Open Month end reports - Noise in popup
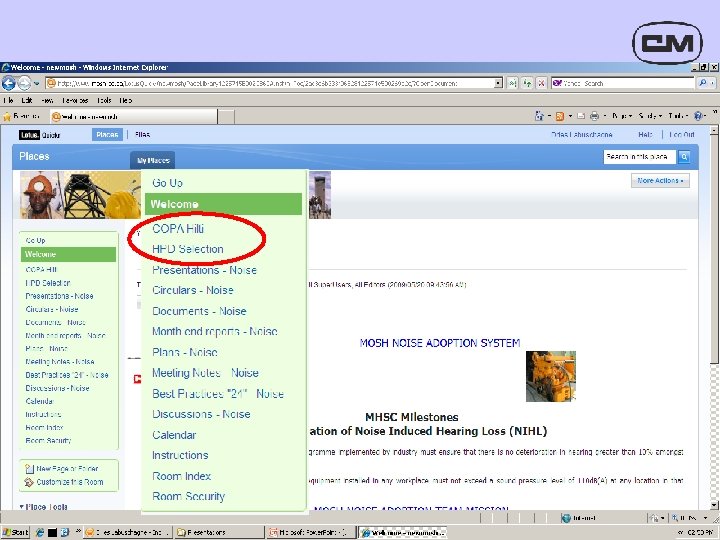Image resolution: width=720 pixels, height=540 pixels. (x=215, y=332)
